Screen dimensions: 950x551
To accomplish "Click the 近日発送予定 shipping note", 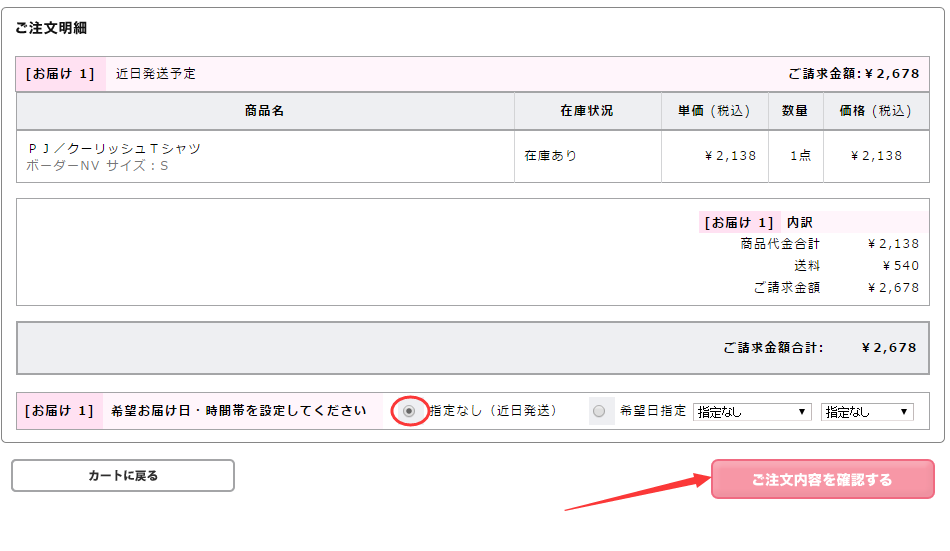I will pyautogui.click(x=156, y=74).
